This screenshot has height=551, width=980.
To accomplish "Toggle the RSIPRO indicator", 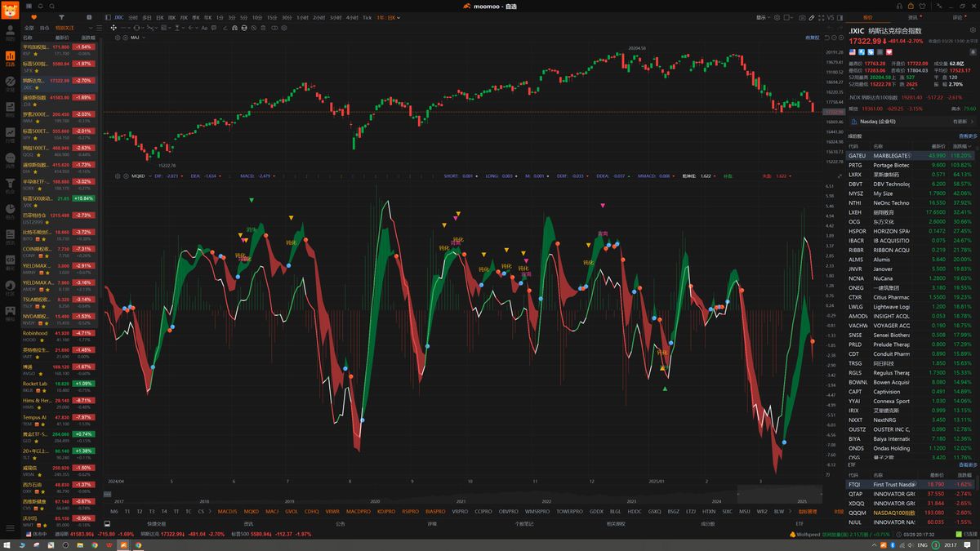I will 410,511.
